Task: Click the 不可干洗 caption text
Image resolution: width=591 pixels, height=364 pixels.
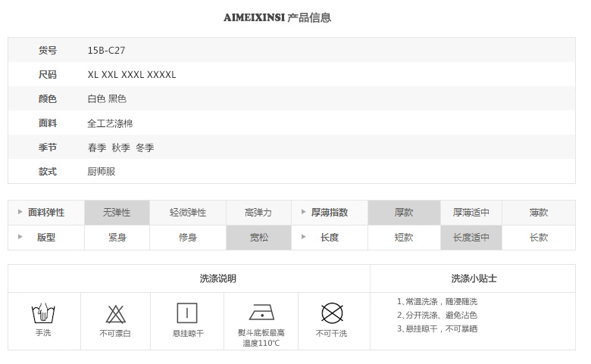Action: click(x=331, y=333)
